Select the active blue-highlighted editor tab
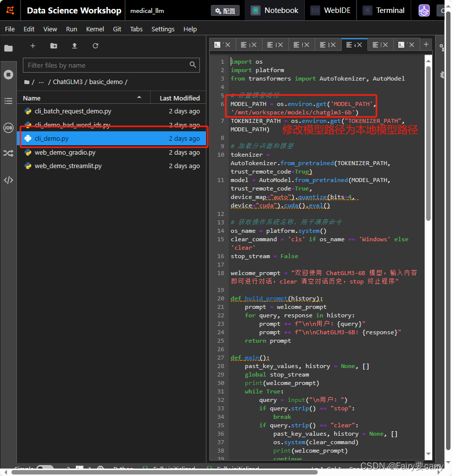Viewport: 452px width, 476px height. (354, 45)
